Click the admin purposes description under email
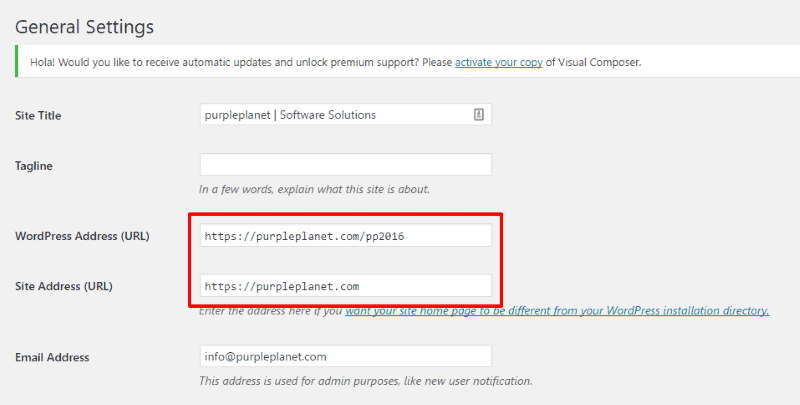800x405 pixels. (365, 380)
